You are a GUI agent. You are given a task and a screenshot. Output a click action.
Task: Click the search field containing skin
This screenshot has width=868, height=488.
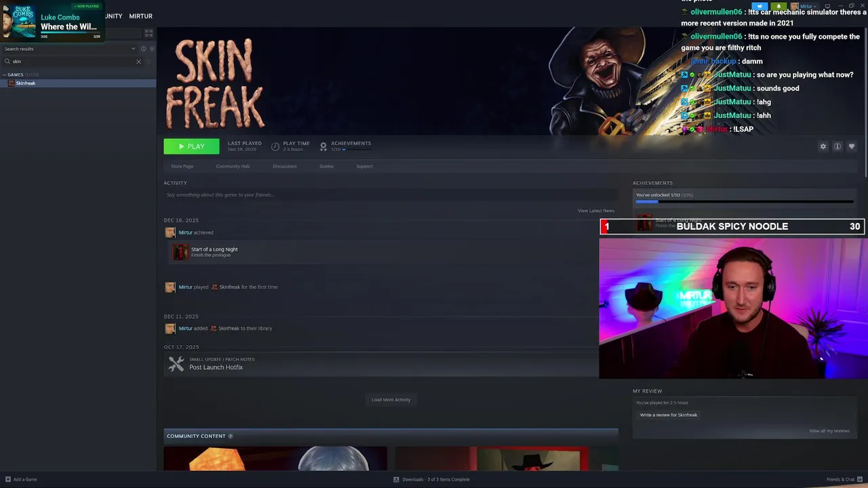(x=72, y=62)
